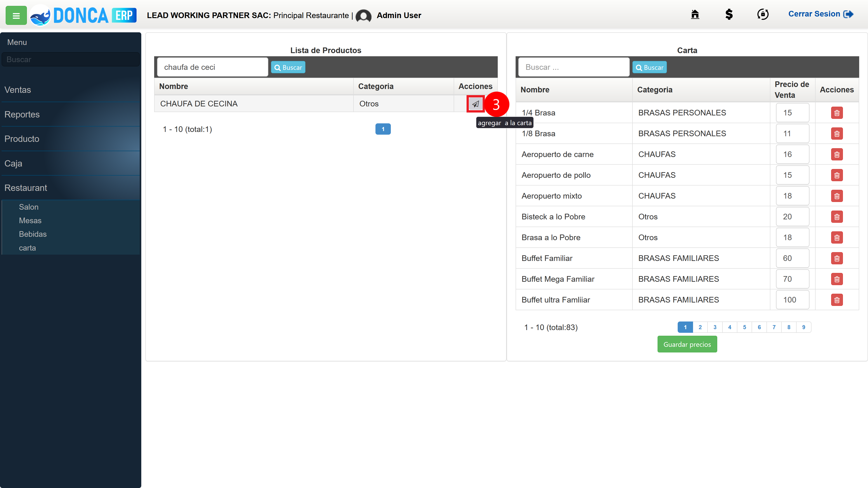This screenshot has width=868, height=488.
Task: Go to page 5 of Carta
Action: click(x=744, y=327)
